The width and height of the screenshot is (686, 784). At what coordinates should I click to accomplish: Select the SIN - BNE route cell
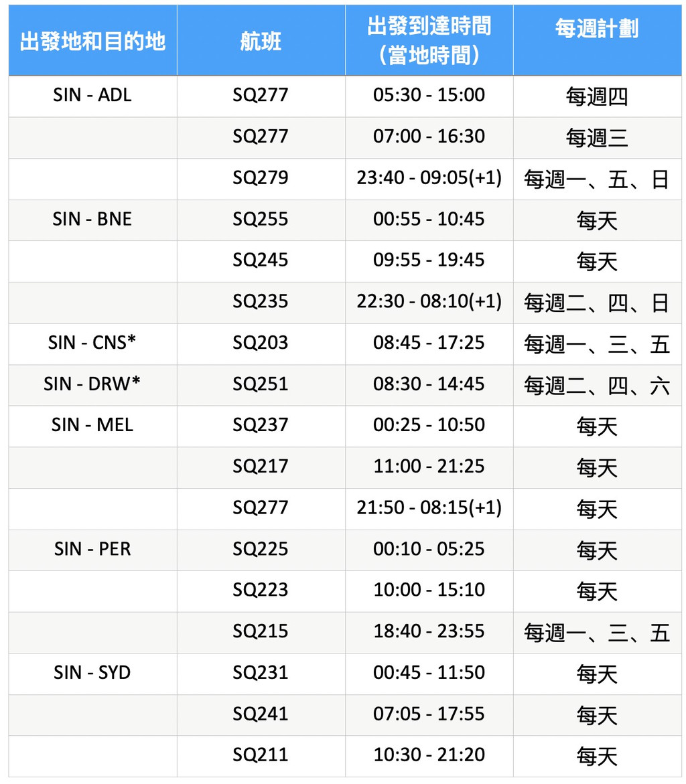point(92,220)
